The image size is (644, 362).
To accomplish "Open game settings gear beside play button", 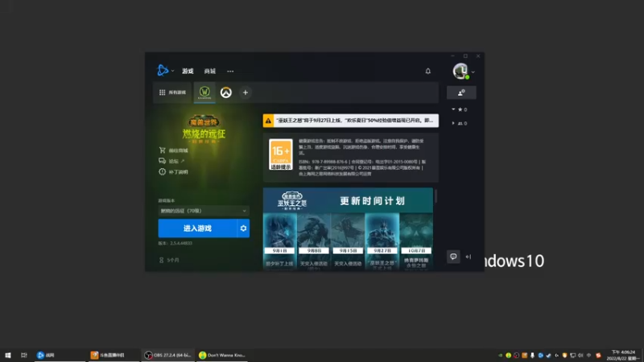I will [243, 228].
